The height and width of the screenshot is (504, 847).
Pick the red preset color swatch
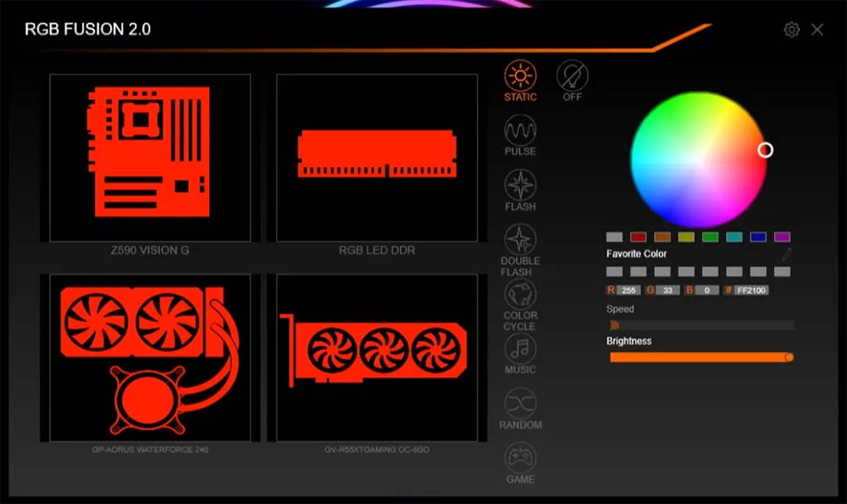pos(638,237)
